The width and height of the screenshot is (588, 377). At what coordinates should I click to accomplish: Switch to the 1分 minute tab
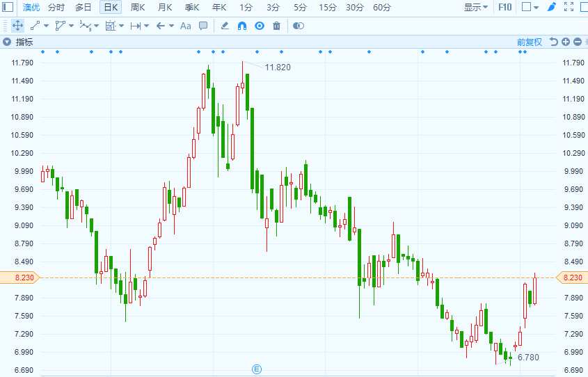[x=246, y=7]
